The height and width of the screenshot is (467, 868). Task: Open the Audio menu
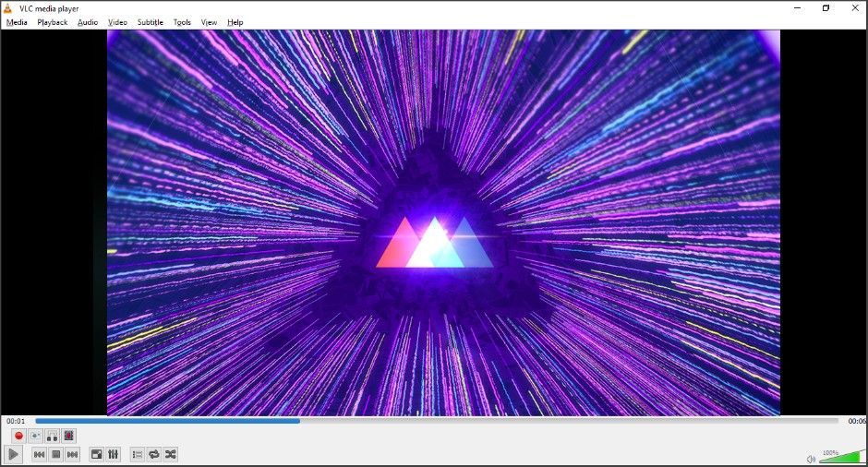click(88, 23)
